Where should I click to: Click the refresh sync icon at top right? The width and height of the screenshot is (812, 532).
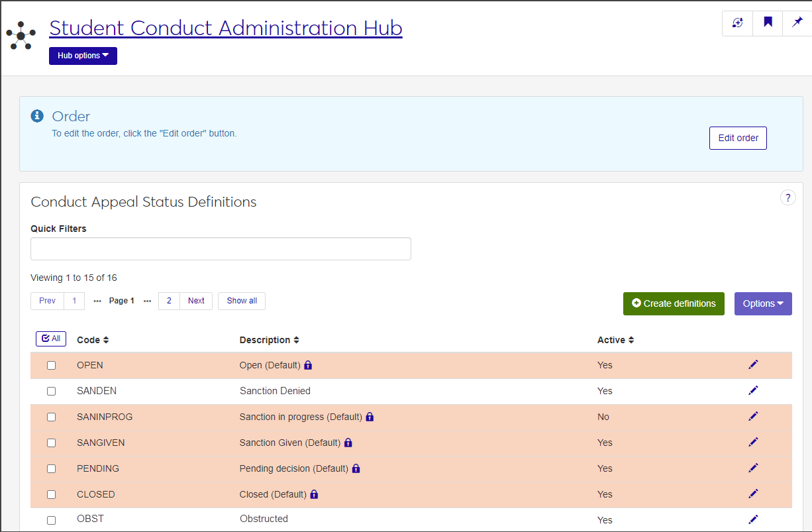point(737,23)
